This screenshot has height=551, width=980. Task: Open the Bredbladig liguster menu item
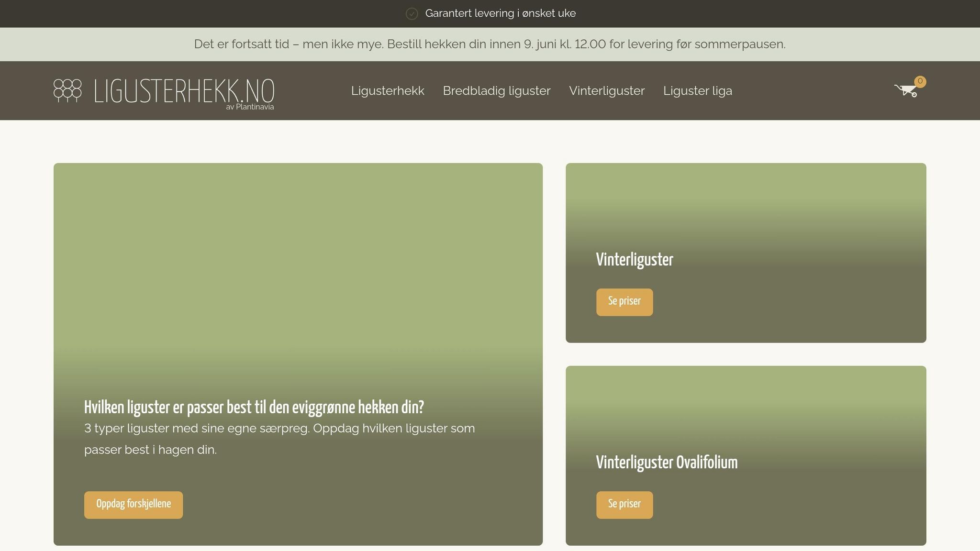click(x=497, y=90)
